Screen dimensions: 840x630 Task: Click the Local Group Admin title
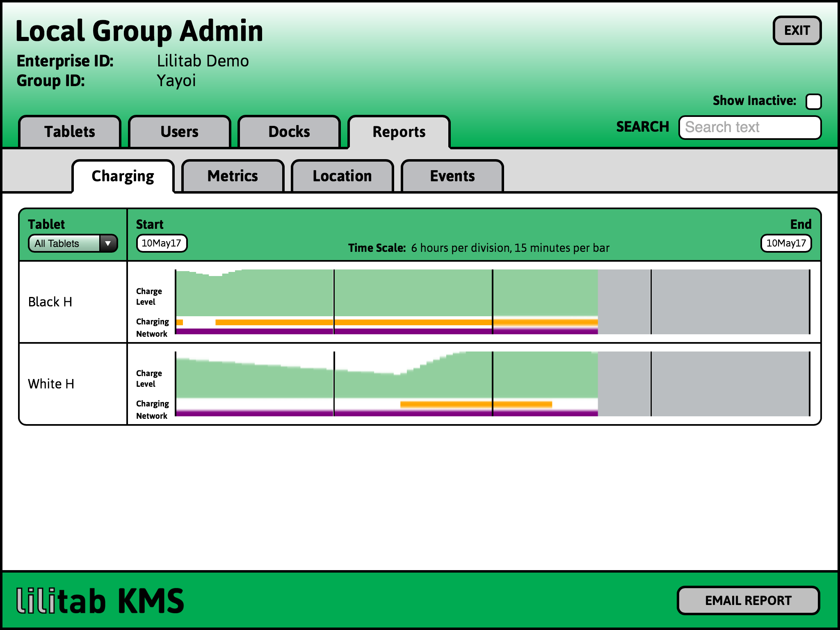click(x=139, y=31)
